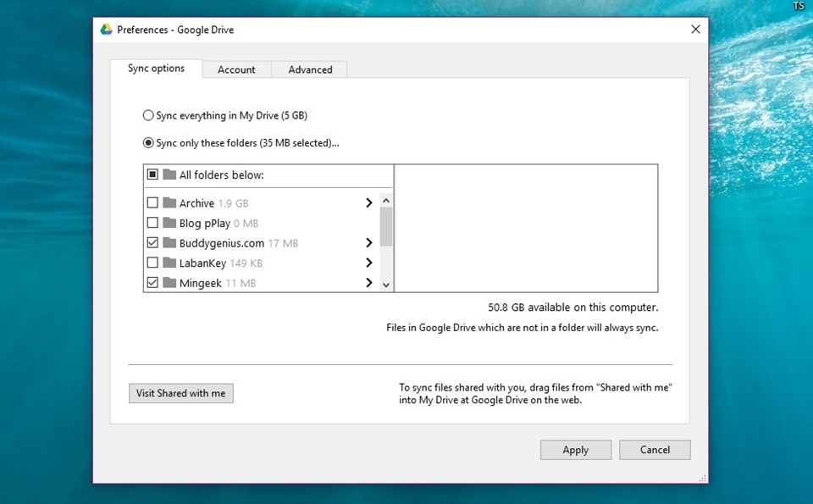813x504 pixels.
Task: Click the Archive folder name
Action: pyautogui.click(x=196, y=203)
